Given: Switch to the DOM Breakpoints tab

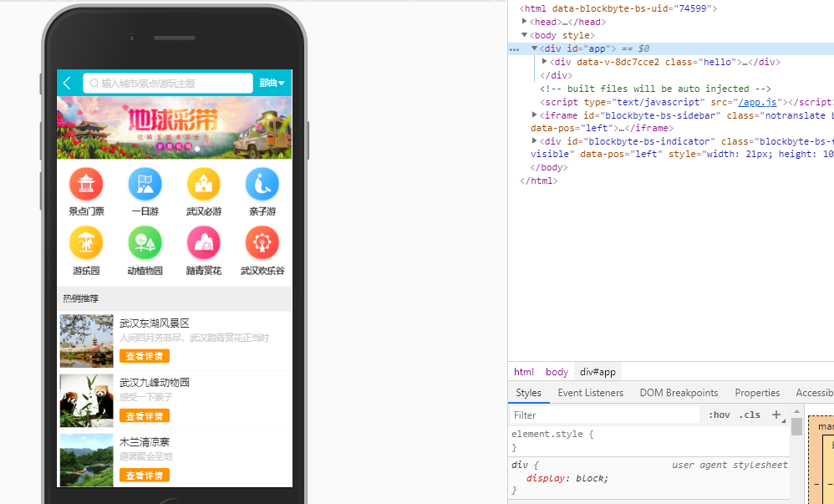Looking at the screenshot, I should [679, 393].
